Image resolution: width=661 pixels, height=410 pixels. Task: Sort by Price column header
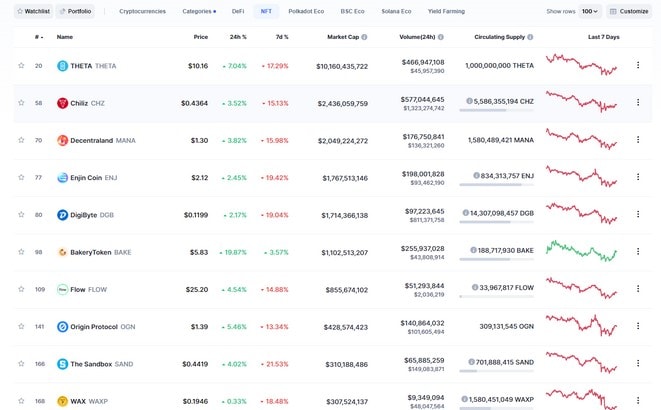pyautogui.click(x=201, y=37)
